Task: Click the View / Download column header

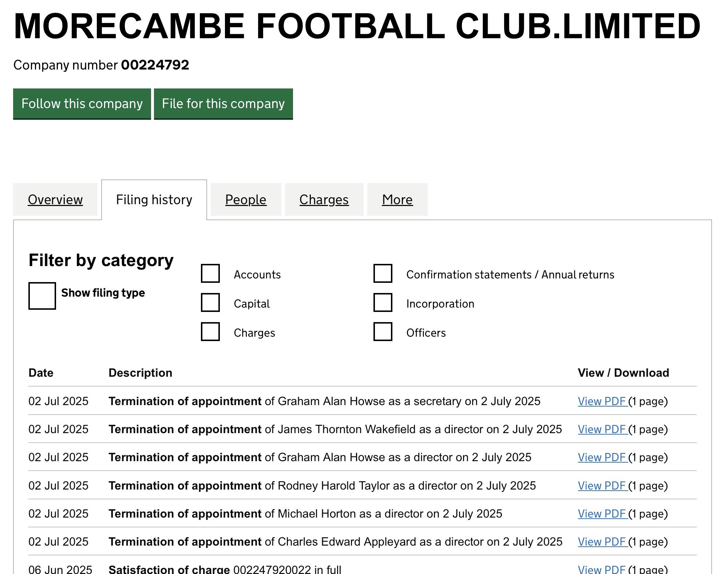Action: point(624,373)
